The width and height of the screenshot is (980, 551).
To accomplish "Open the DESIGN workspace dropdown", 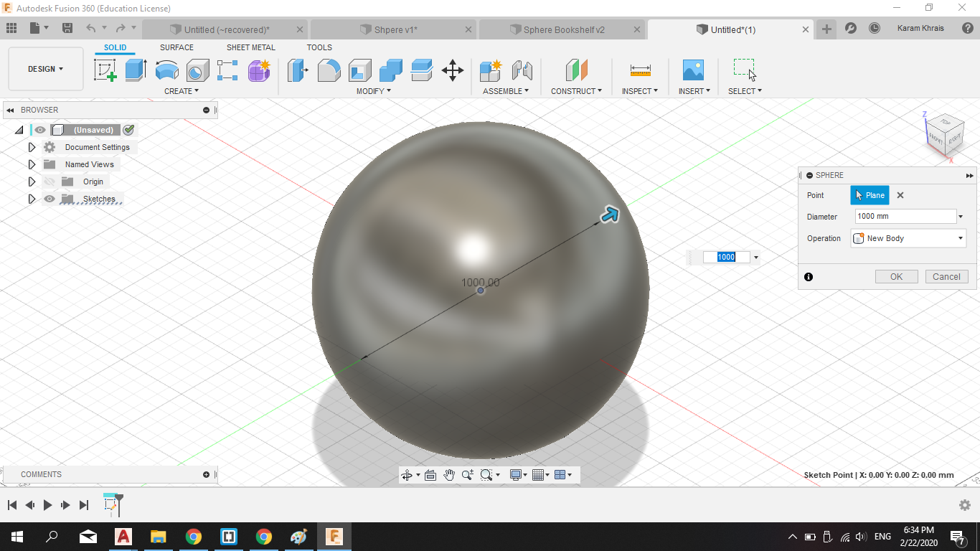I will point(46,69).
